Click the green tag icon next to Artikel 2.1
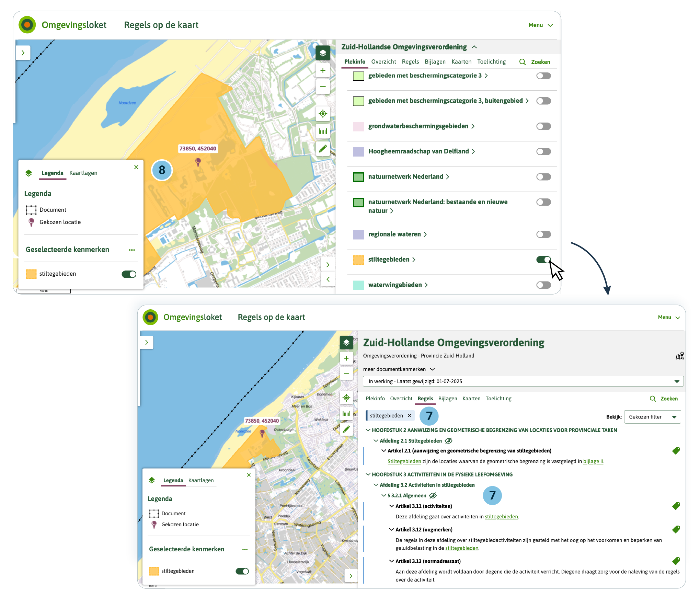Screen dimensions: 700x597 click(676, 451)
